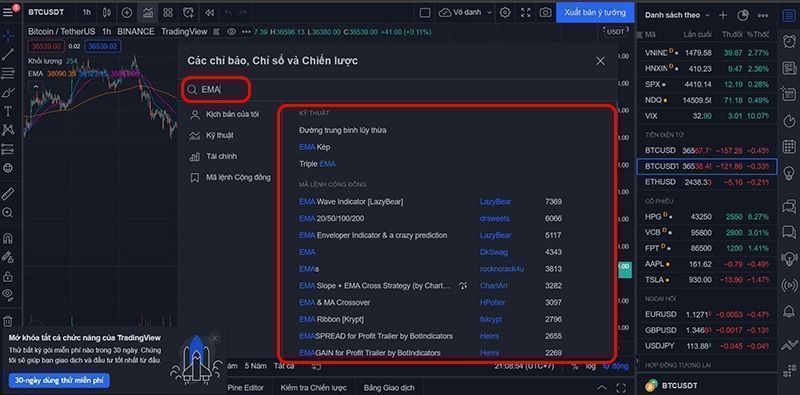800x395 pixels.
Task: Add symbol with plus in watchlist header
Action: pyautogui.click(x=723, y=15)
